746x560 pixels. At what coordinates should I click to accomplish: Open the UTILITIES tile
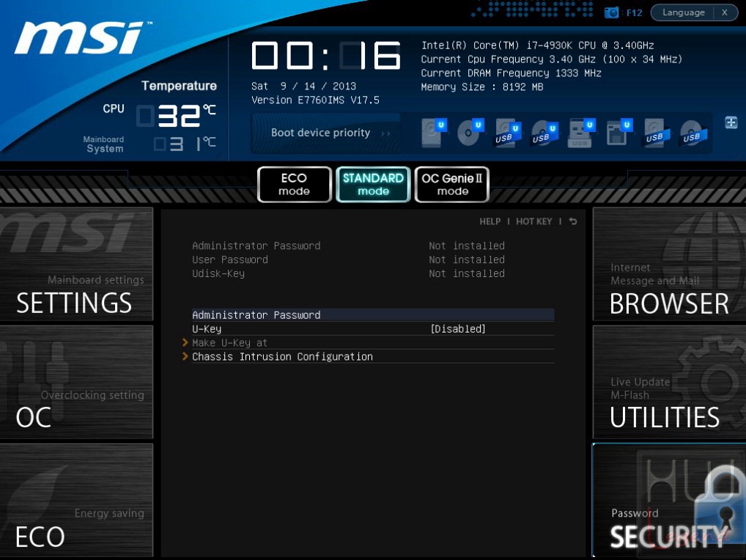669,382
